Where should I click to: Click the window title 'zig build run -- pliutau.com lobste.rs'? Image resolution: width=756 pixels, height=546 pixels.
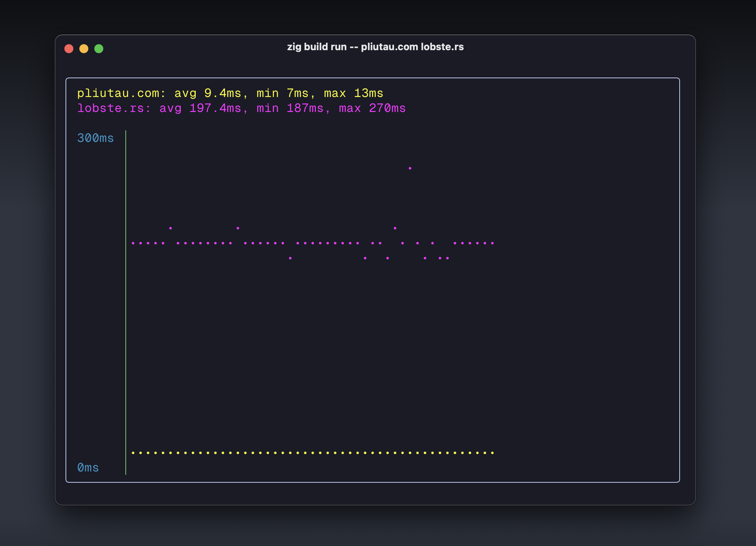coord(375,47)
